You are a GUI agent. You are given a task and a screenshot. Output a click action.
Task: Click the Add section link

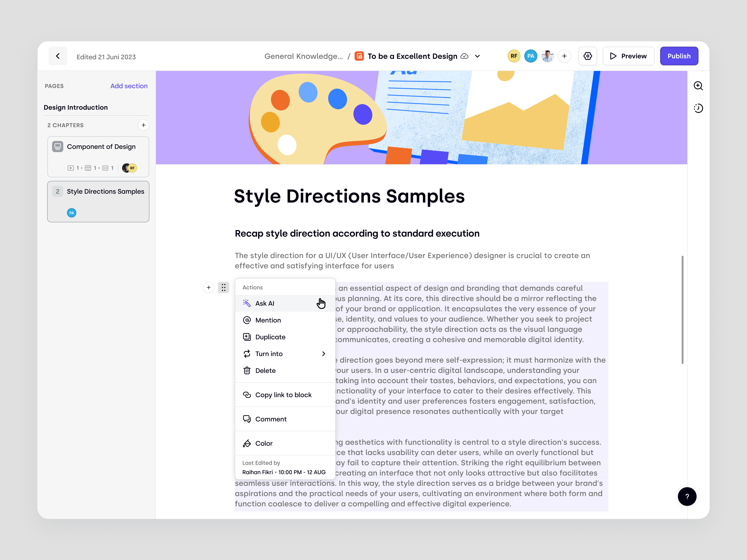tap(129, 86)
